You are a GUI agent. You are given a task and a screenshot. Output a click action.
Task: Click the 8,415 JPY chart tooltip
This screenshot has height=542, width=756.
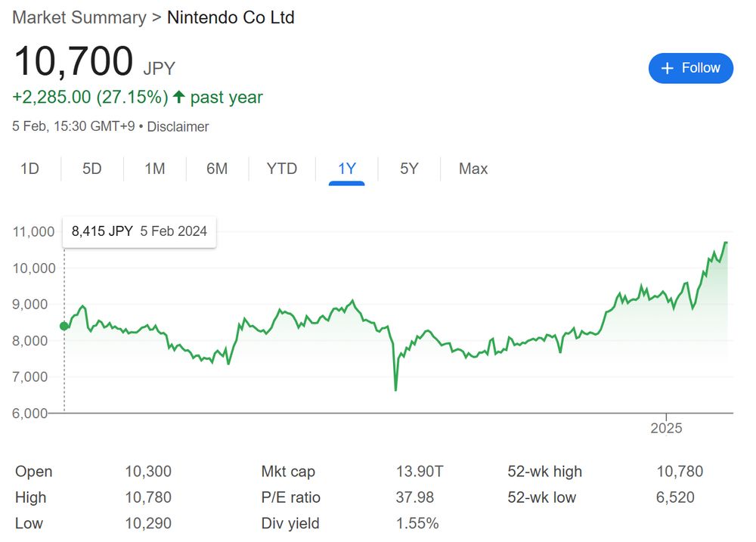click(139, 231)
